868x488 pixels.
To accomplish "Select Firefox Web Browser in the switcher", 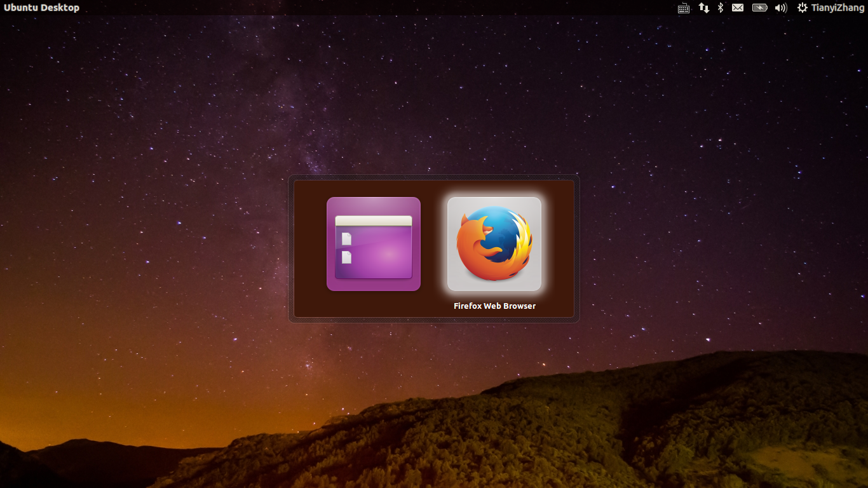I will pos(494,244).
